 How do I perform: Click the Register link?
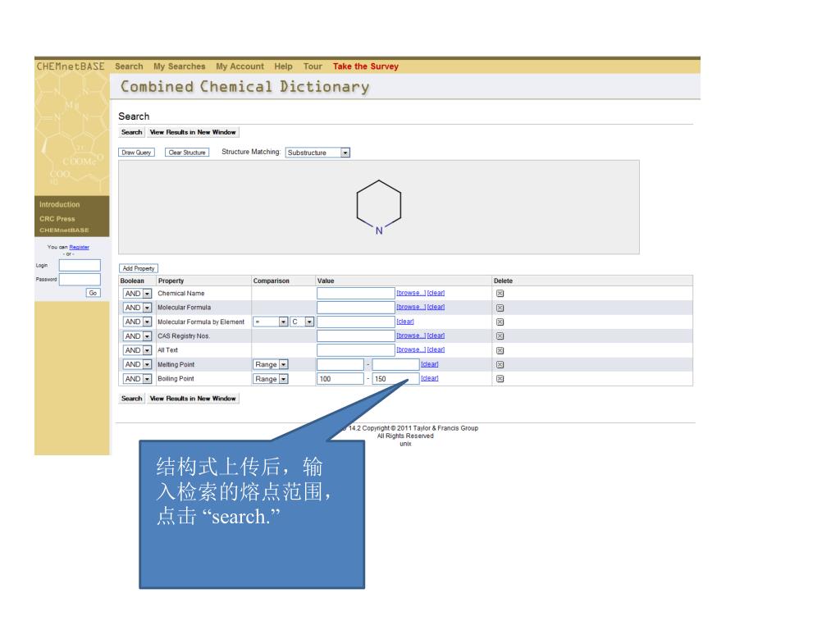point(80,247)
